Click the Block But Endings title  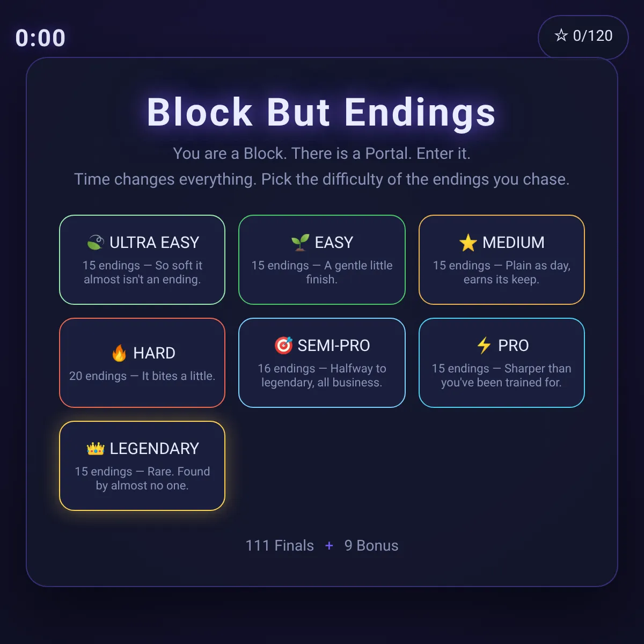[x=321, y=112]
